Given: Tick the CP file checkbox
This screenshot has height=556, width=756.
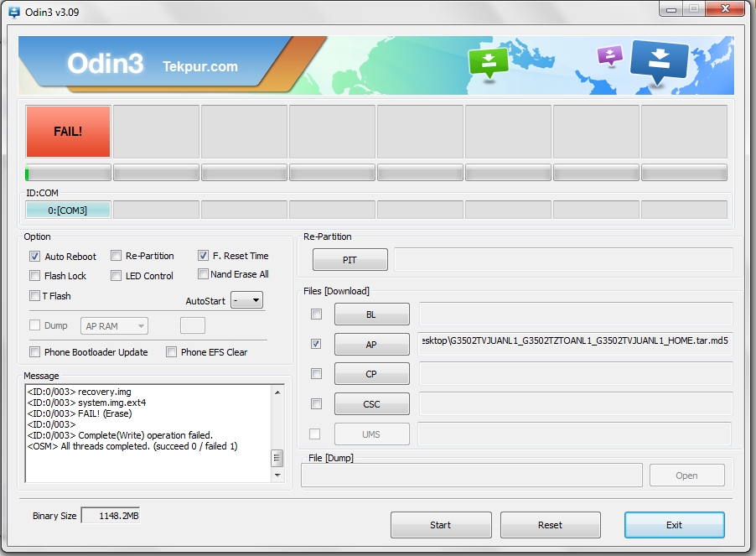Looking at the screenshot, I should pyautogui.click(x=316, y=374).
